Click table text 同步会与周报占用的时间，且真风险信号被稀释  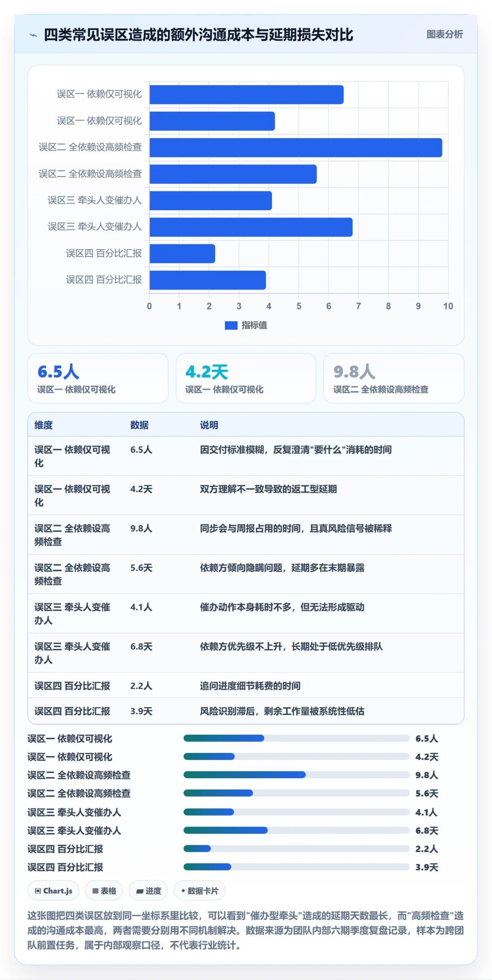click(296, 529)
